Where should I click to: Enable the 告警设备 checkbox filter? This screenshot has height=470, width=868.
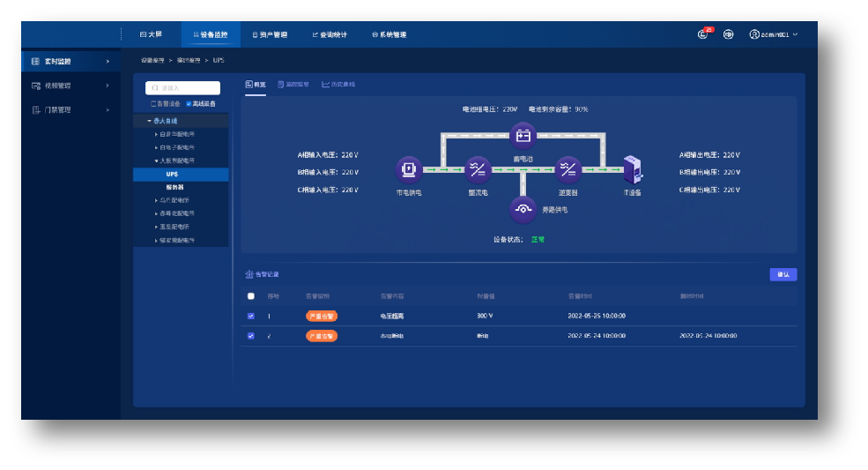tap(153, 104)
